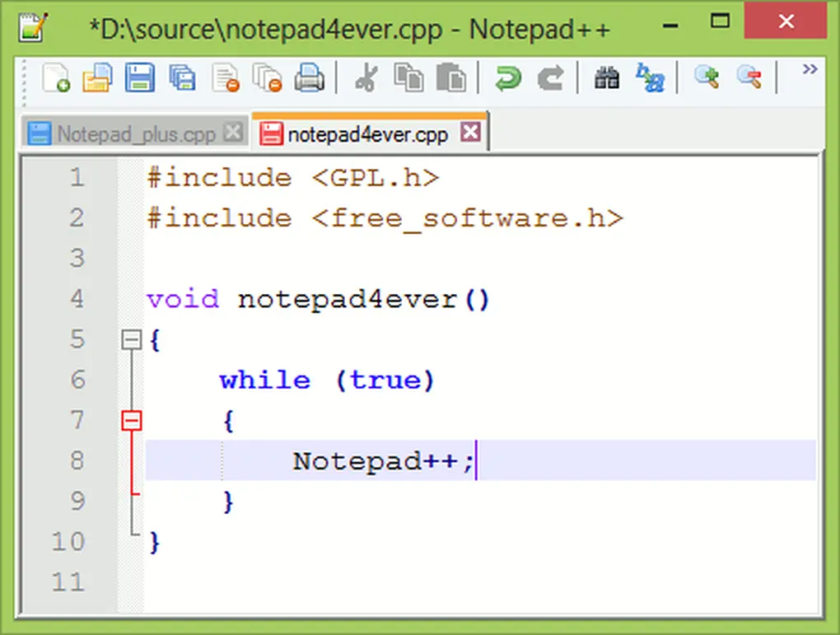Save the current document

click(138, 77)
